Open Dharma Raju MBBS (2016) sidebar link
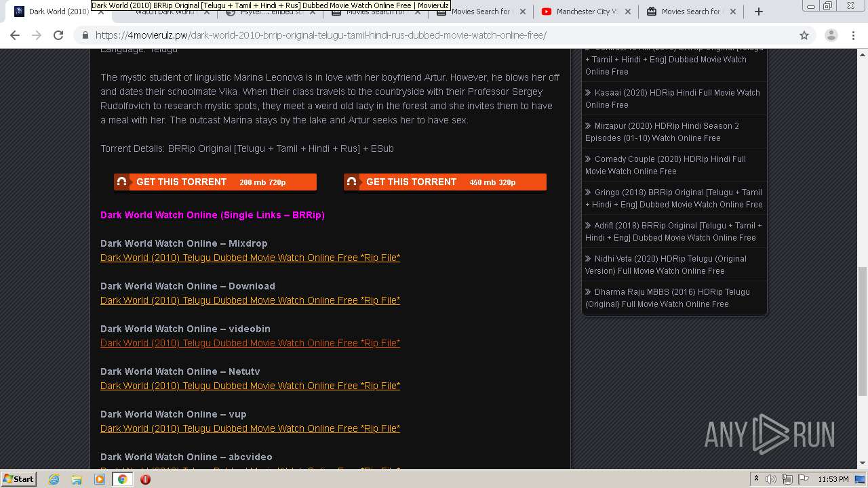 click(x=668, y=298)
